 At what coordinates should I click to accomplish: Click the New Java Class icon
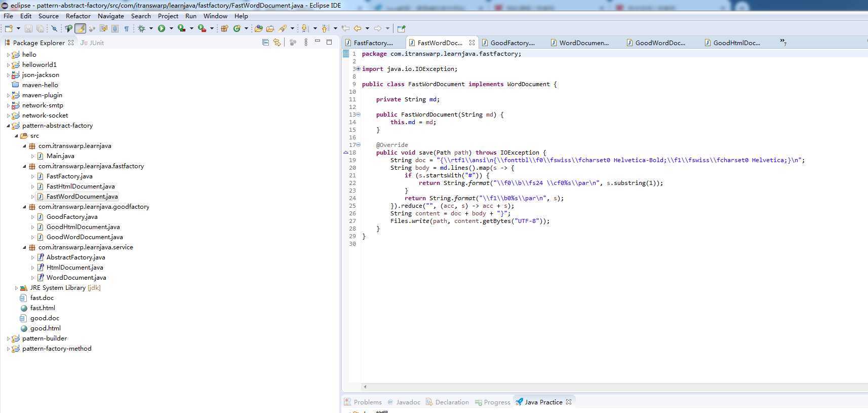pyautogui.click(x=236, y=28)
